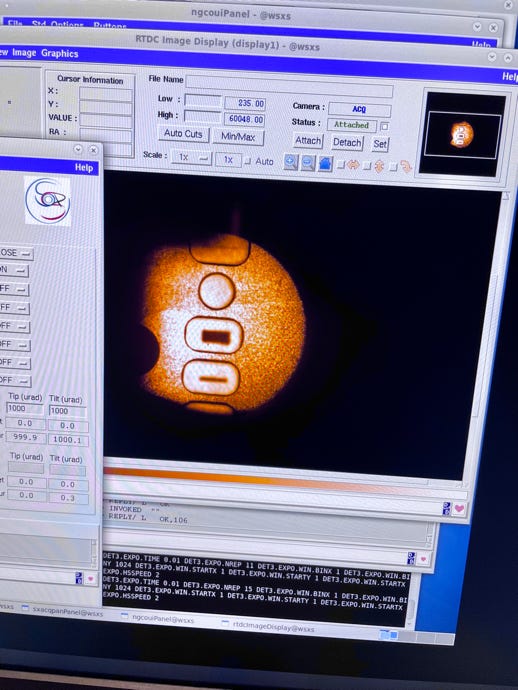This screenshot has width=518, height=690.
Task: Expand the CLOSE option dropdown in side panel
Action: tap(16, 253)
